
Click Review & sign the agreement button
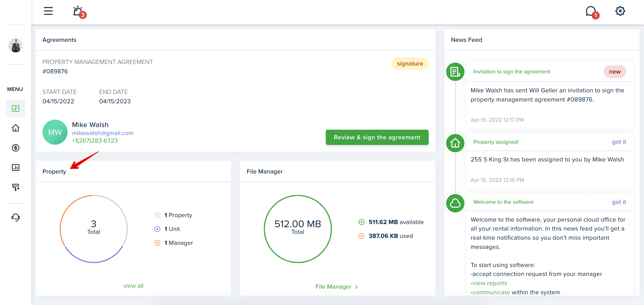(x=377, y=137)
